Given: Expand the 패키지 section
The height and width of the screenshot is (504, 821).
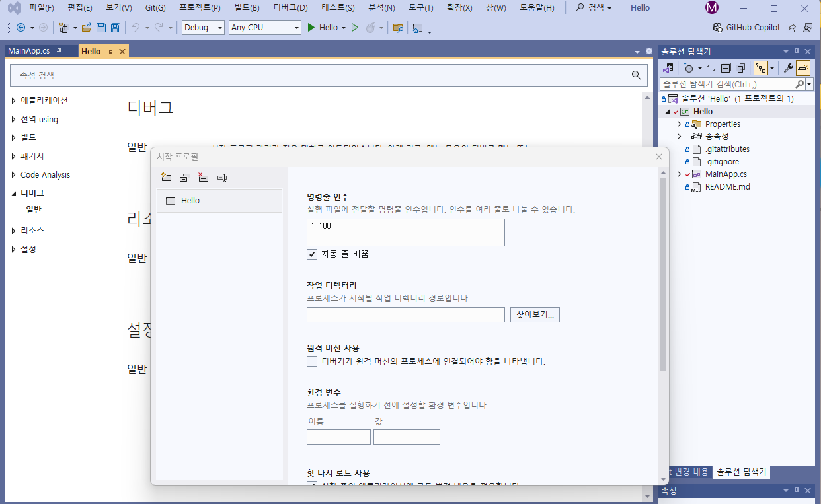Looking at the screenshot, I should click(x=14, y=157).
